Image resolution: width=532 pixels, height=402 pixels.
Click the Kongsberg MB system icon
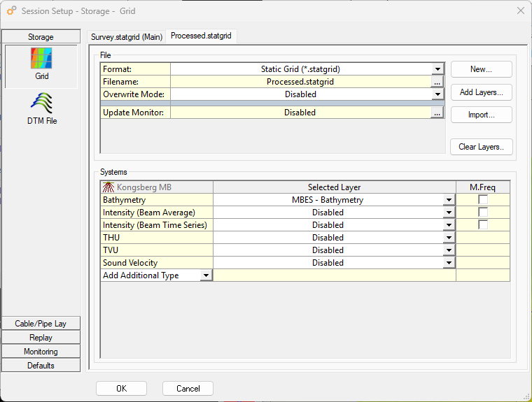108,187
